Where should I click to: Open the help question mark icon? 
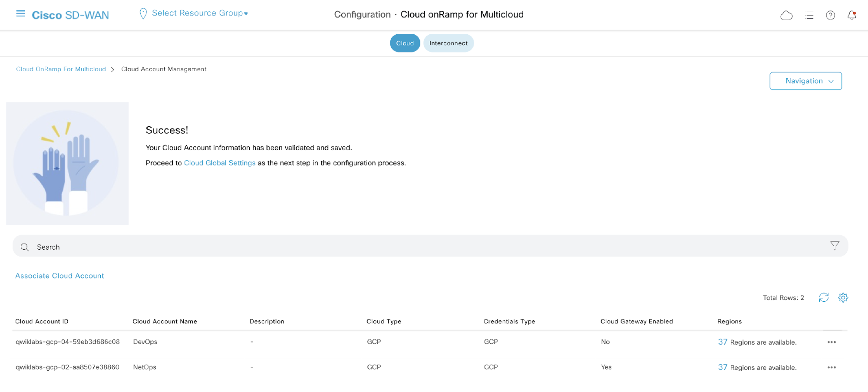(830, 16)
